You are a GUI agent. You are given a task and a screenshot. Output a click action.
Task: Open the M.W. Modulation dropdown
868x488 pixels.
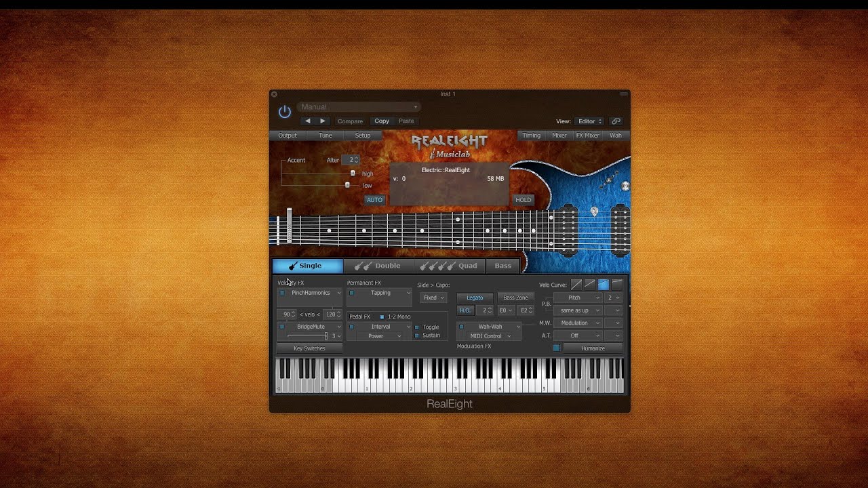click(578, 323)
